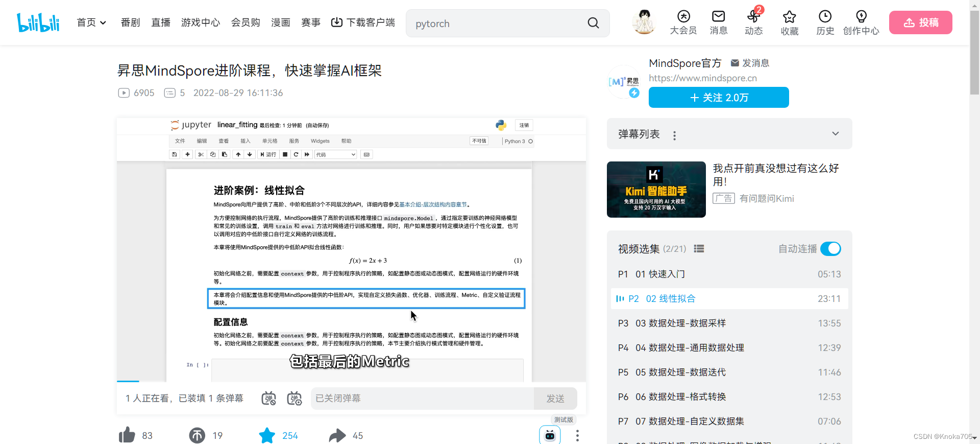Click the MindSpore uploader avatar
980x444 pixels.
click(624, 82)
